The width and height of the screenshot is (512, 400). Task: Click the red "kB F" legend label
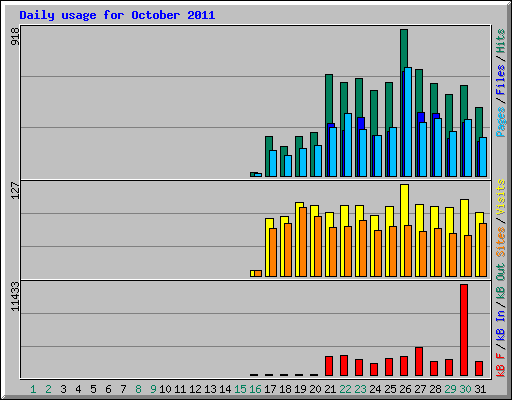pos(501,364)
